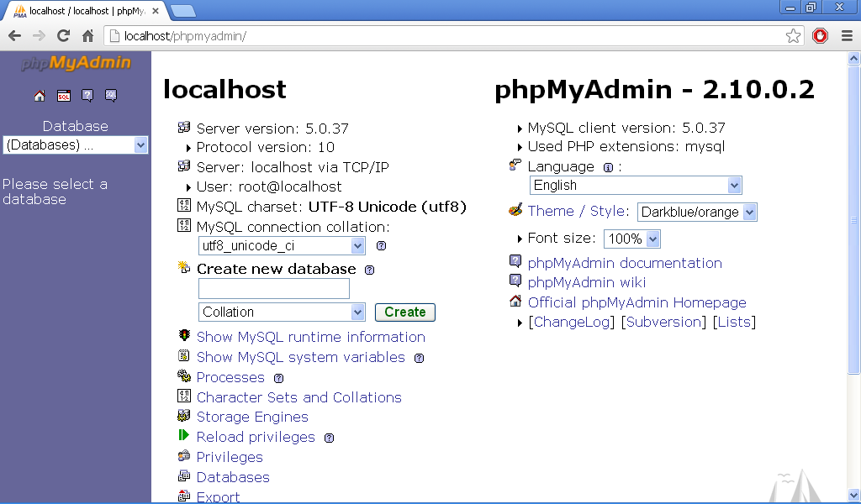861x504 pixels.
Task: Select the localhost phpMyAdmin browser tab
Action: pos(87,11)
